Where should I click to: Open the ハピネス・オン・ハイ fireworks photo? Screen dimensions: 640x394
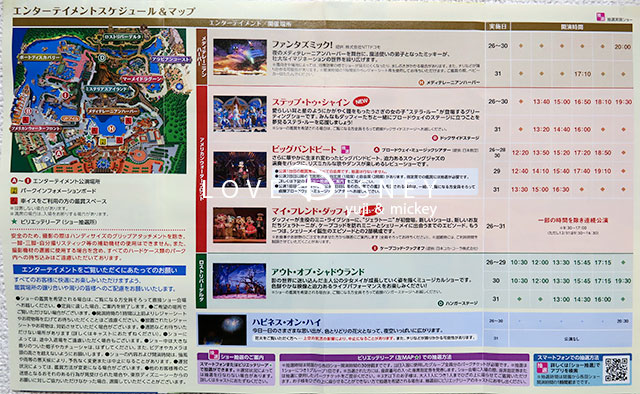pyautogui.click(x=222, y=329)
